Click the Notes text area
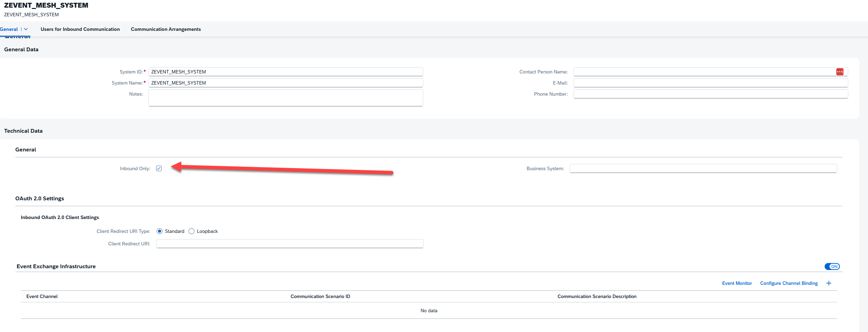868x332 pixels. pos(286,98)
